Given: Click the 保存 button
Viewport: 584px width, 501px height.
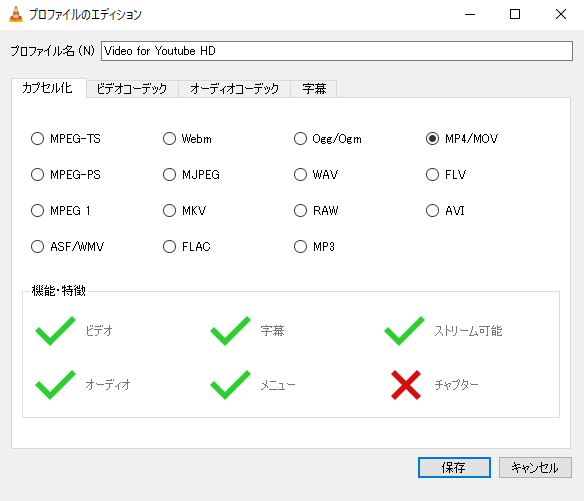Looking at the screenshot, I should coord(454,467).
